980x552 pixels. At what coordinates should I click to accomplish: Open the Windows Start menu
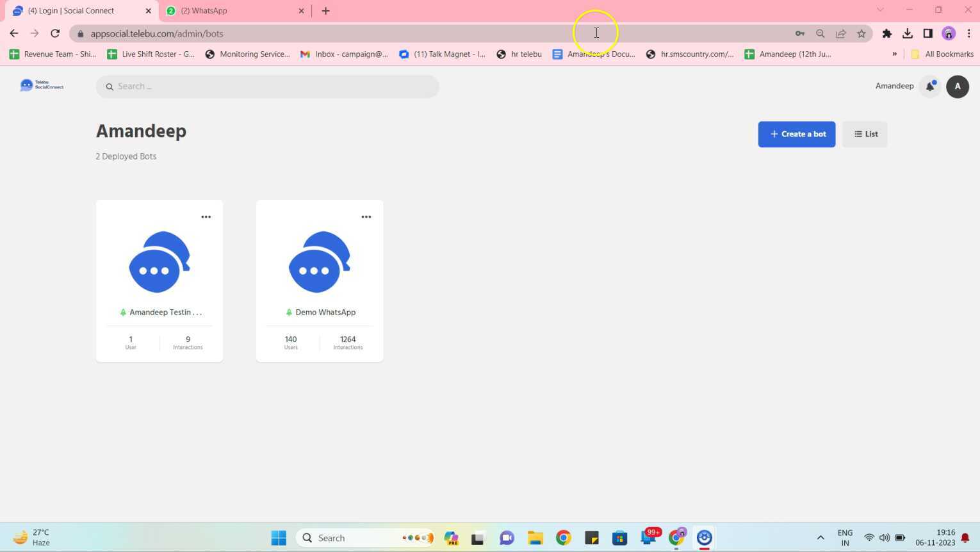pos(279,538)
